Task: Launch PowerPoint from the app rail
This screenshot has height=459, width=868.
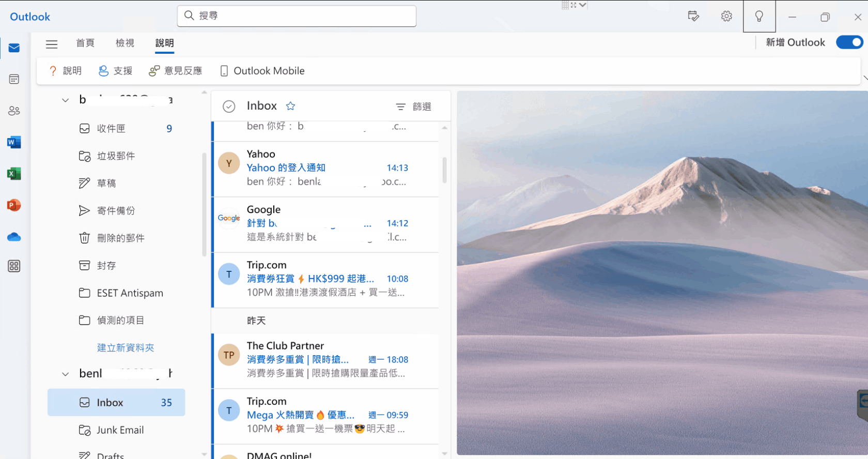Action: click(14, 205)
